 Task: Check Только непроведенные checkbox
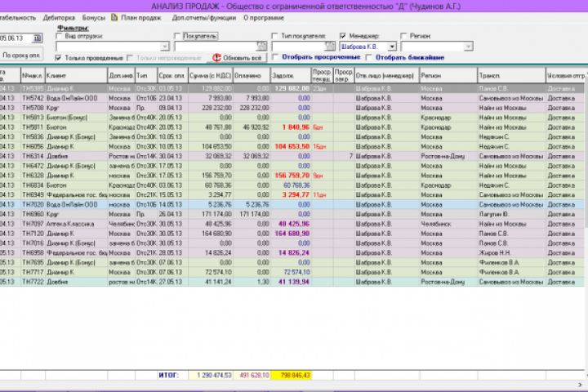[130, 58]
